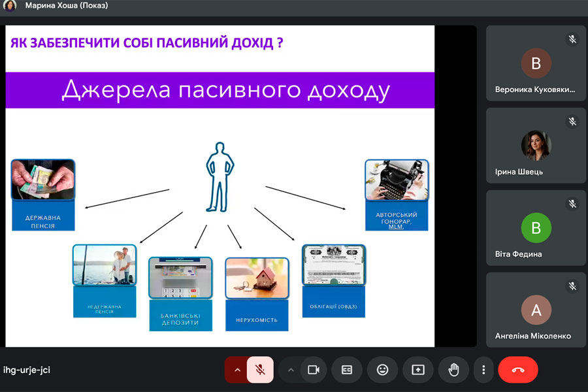The width and height of the screenshot is (588, 392).
Task: Enable closed captions
Action: (x=347, y=370)
